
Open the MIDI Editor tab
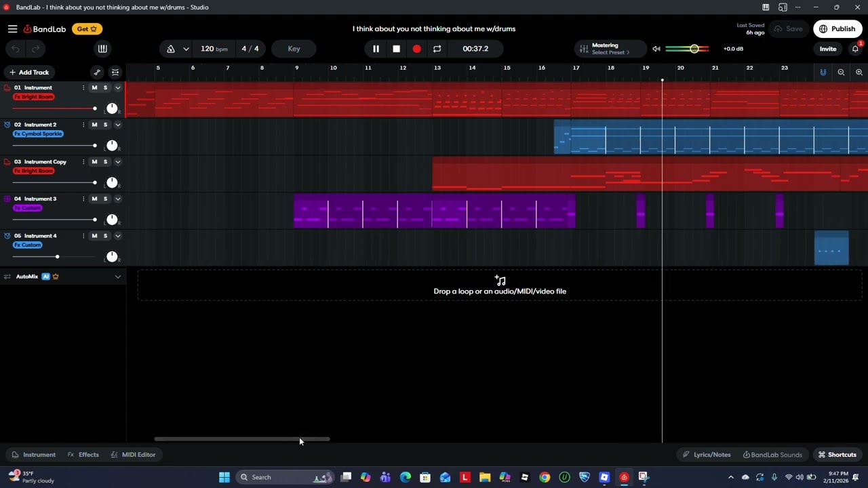coord(134,455)
